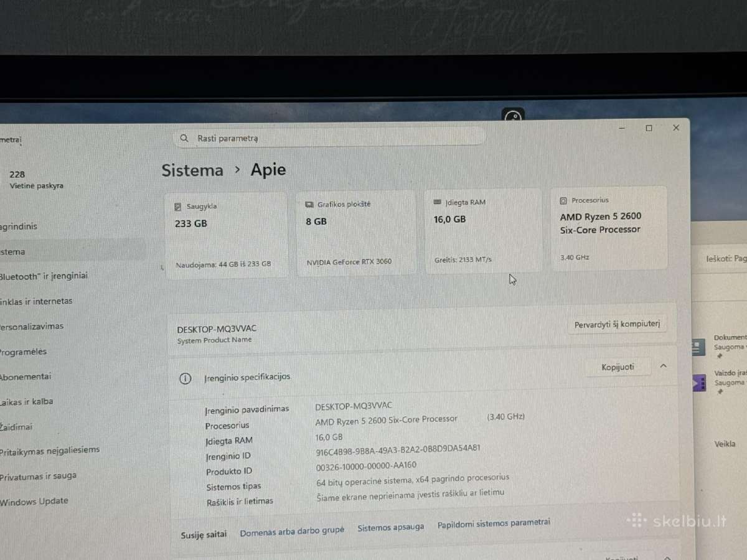Open Sistemos apsauga link
The image size is (747, 560).
[x=390, y=528]
